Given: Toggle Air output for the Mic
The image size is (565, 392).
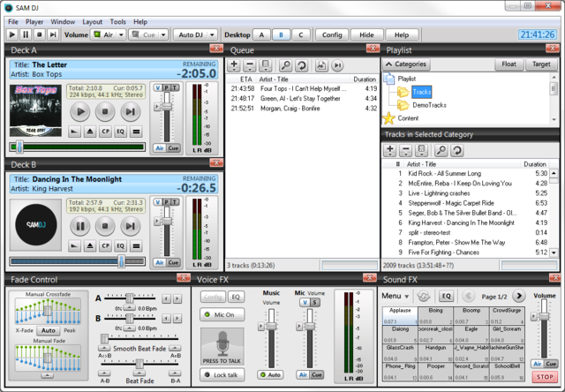Looking at the screenshot, I should (x=303, y=374).
